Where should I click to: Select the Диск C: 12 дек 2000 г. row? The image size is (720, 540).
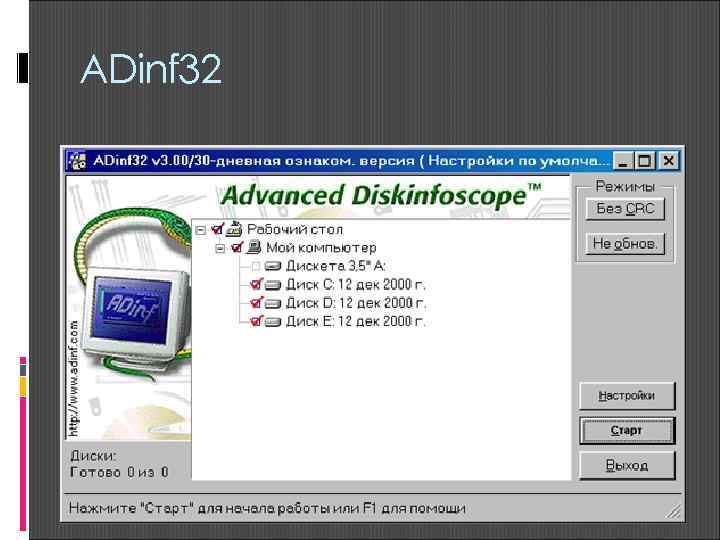pos(355,285)
